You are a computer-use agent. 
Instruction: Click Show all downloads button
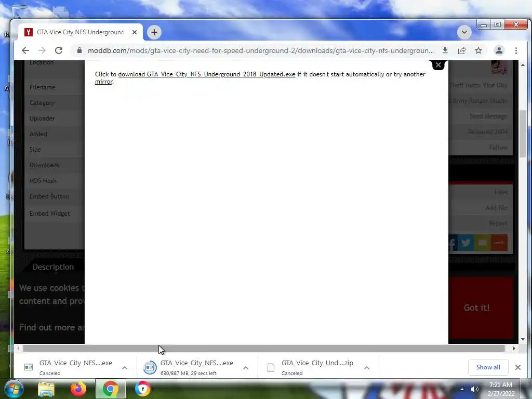click(488, 367)
